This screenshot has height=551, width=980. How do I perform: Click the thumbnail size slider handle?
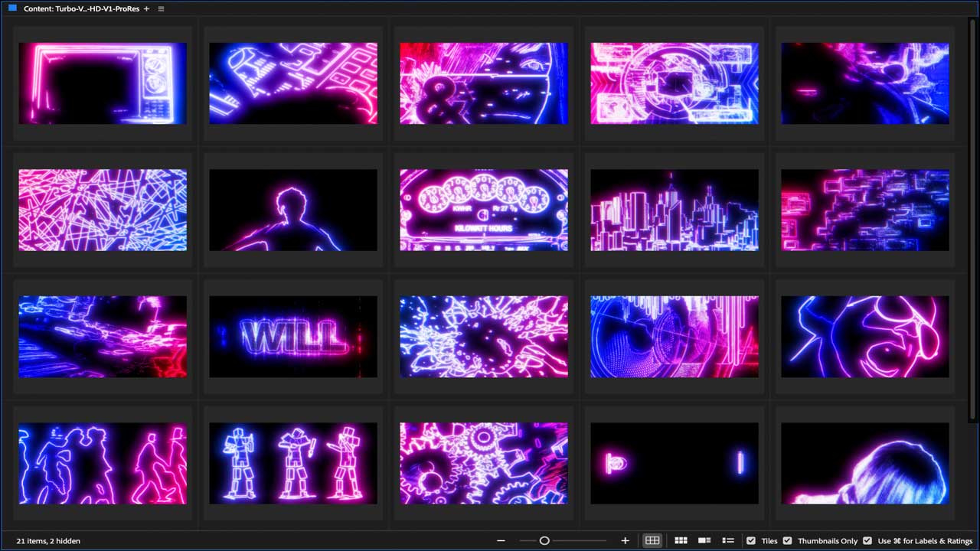544,541
